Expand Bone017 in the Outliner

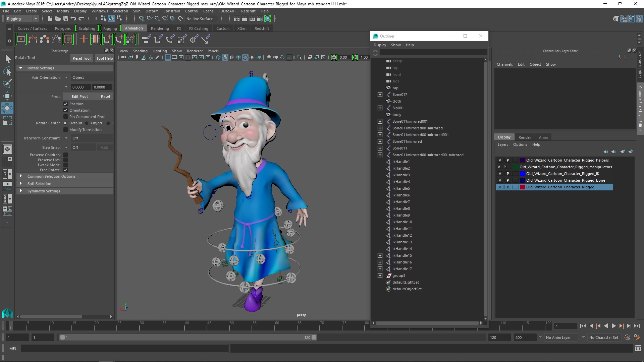[x=380, y=95]
